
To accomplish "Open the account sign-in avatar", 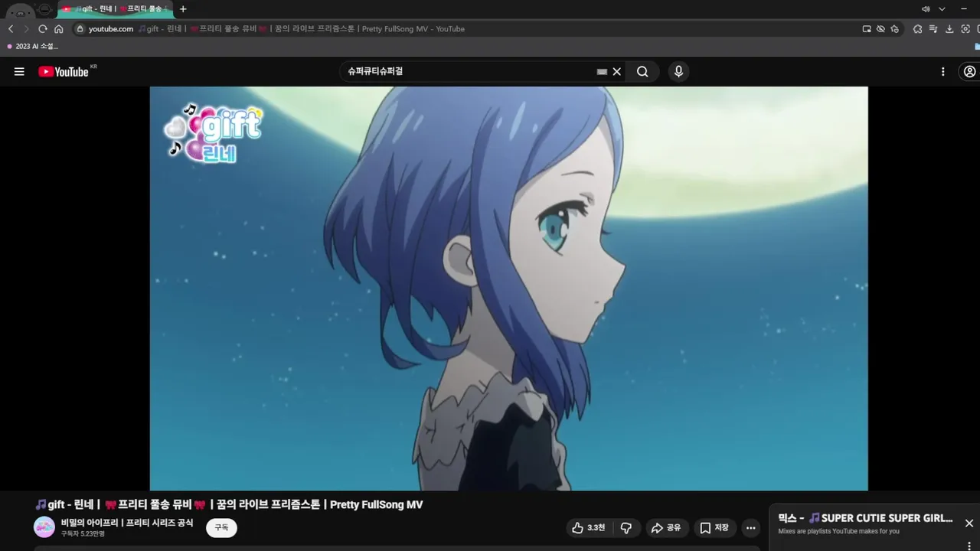I will tap(970, 72).
